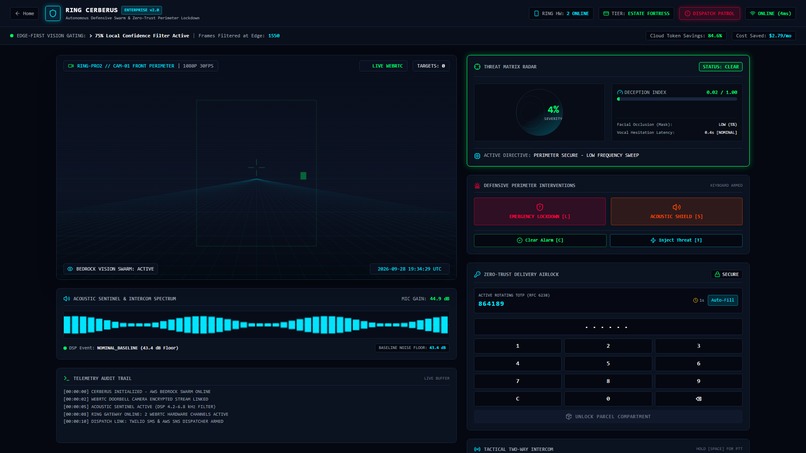Viewport: 806px width, 453px height.
Task: Activate the Acoustic Shield button
Action: [676, 211]
